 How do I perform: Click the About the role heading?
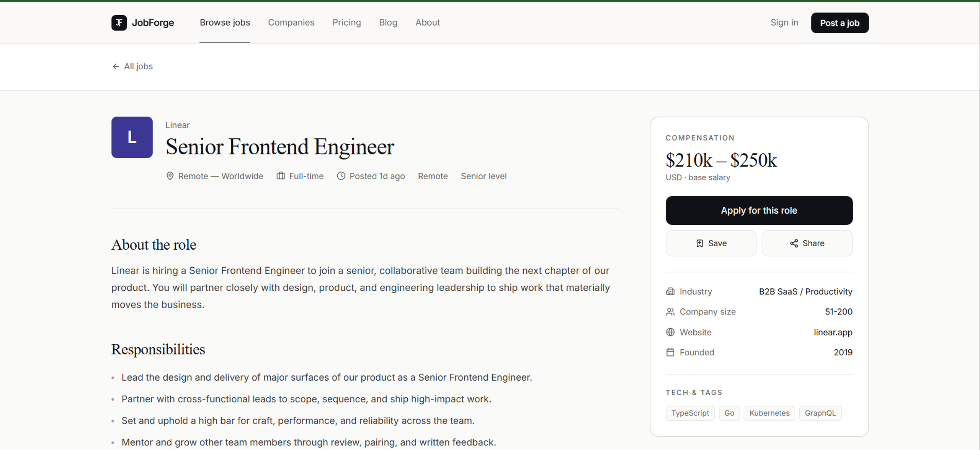[x=154, y=245]
